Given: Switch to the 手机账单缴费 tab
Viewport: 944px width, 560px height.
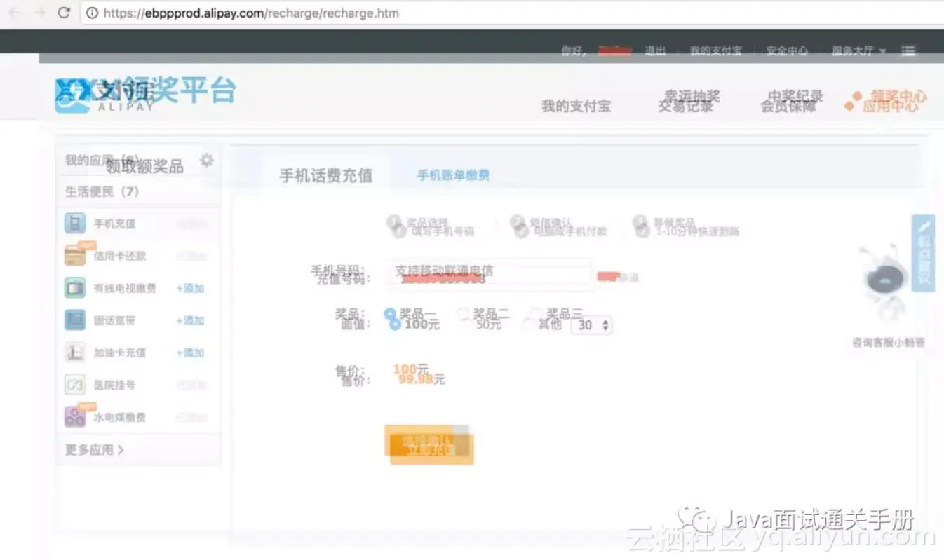Looking at the screenshot, I should (x=453, y=175).
